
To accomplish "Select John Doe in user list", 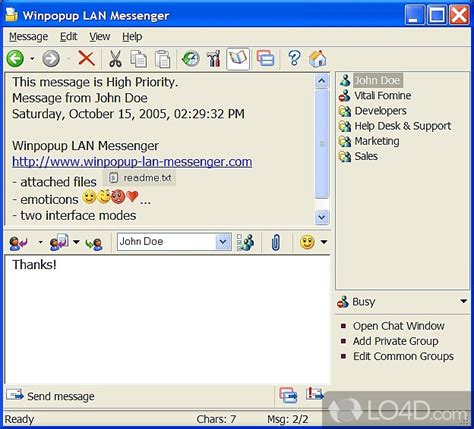I will [370, 80].
